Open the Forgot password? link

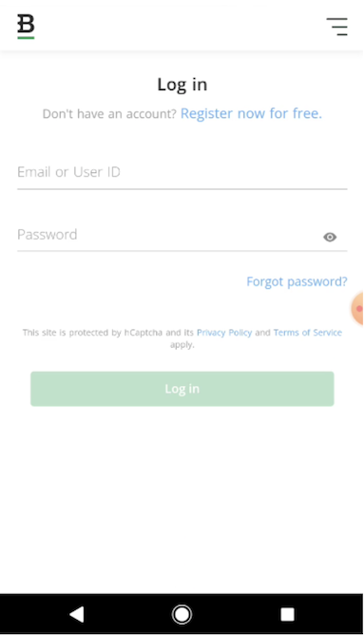297,281
